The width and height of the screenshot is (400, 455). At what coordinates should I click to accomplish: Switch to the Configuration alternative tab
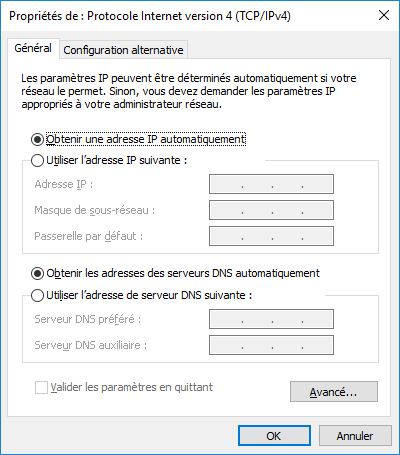[x=123, y=50]
